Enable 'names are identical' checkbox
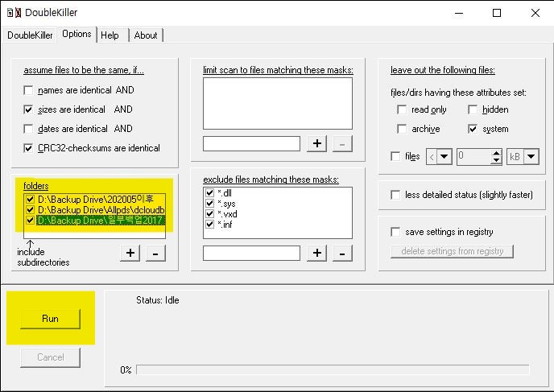The width and height of the screenshot is (554, 392). (x=28, y=90)
